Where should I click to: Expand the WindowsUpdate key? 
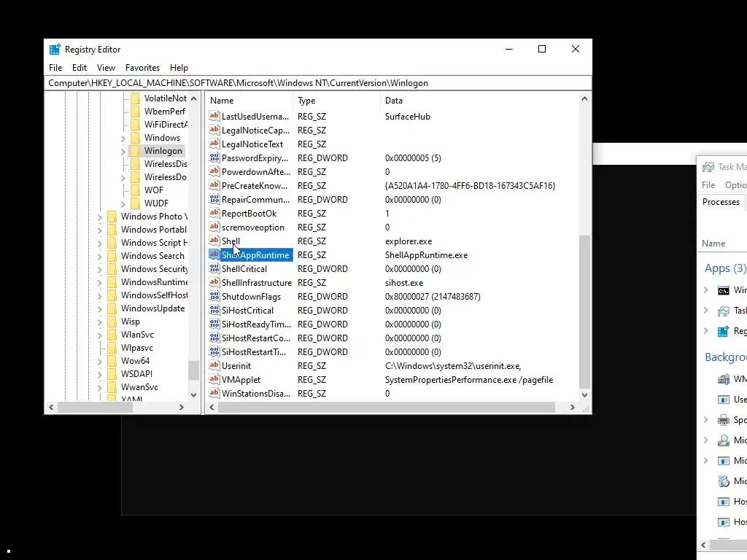click(99, 309)
